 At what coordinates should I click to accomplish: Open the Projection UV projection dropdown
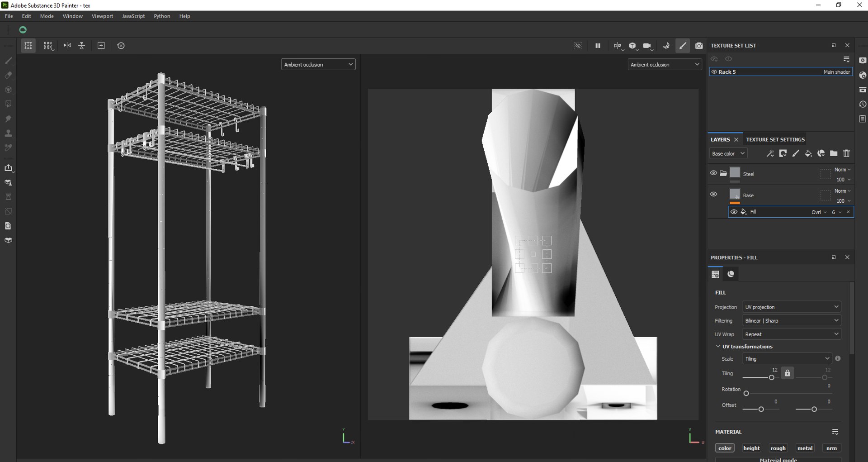792,307
